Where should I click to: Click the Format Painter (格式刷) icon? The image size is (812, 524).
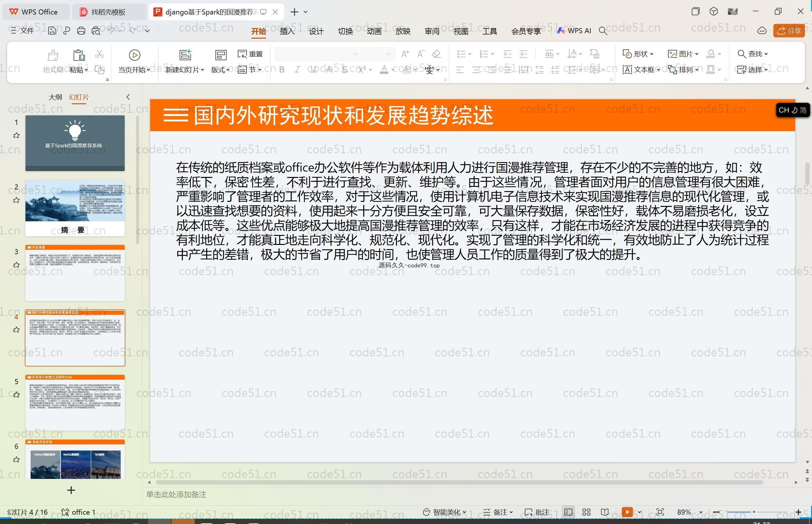pos(53,55)
